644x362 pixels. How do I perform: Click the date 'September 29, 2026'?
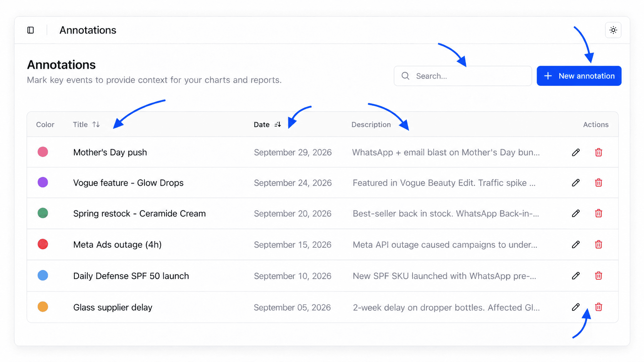[293, 152]
